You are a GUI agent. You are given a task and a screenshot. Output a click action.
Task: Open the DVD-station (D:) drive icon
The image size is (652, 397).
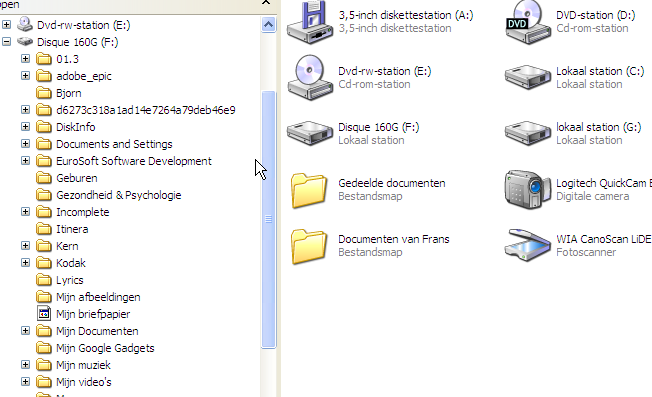[x=528, y=22]
